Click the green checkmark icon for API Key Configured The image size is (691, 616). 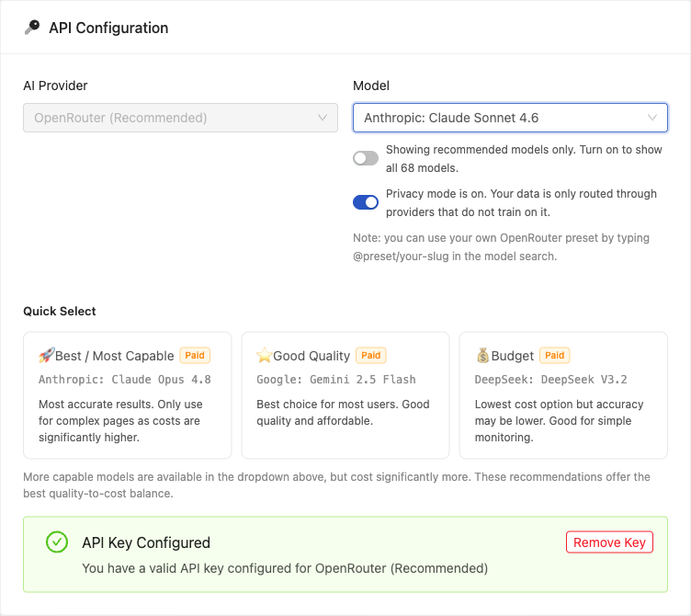pos(57,542)
